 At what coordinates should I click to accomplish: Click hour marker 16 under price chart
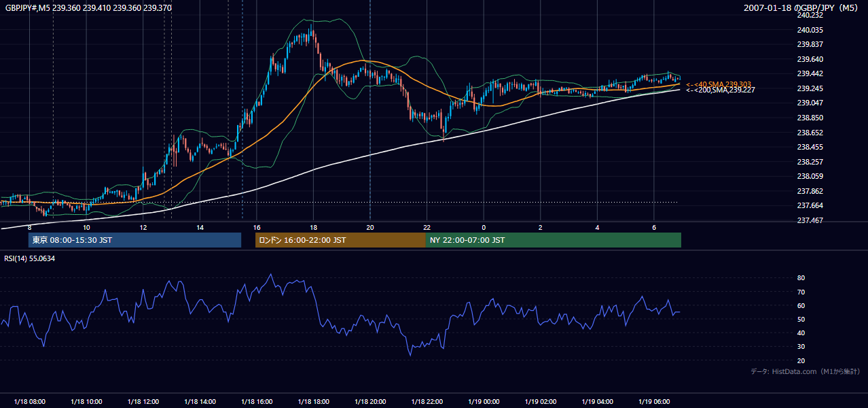257,227
